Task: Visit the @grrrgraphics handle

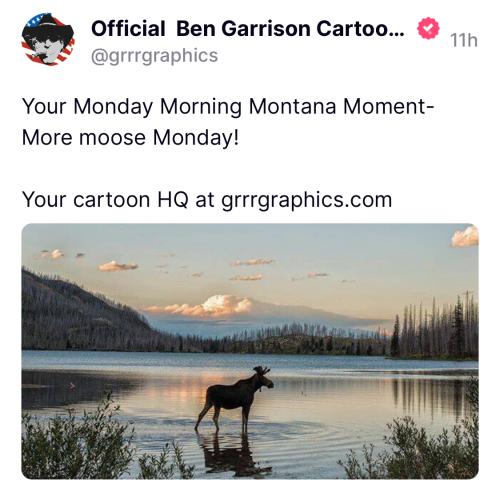Action: coord(154,56)
